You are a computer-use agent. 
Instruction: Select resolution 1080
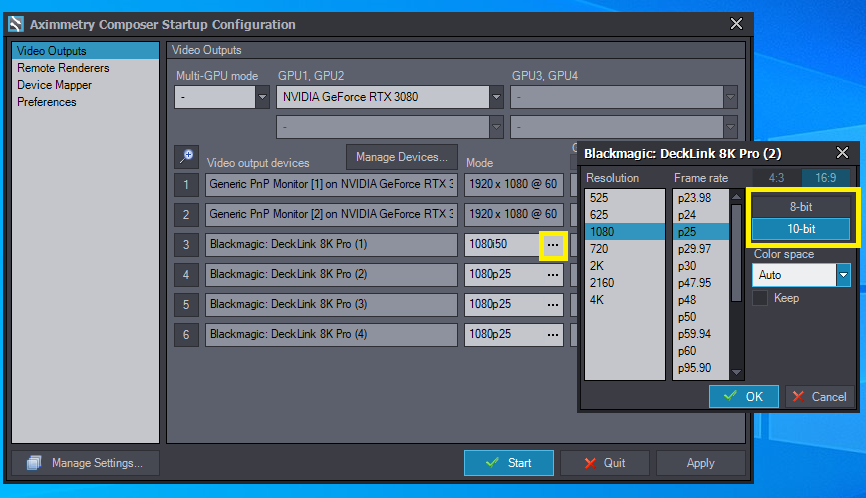[x=625, y=232]
